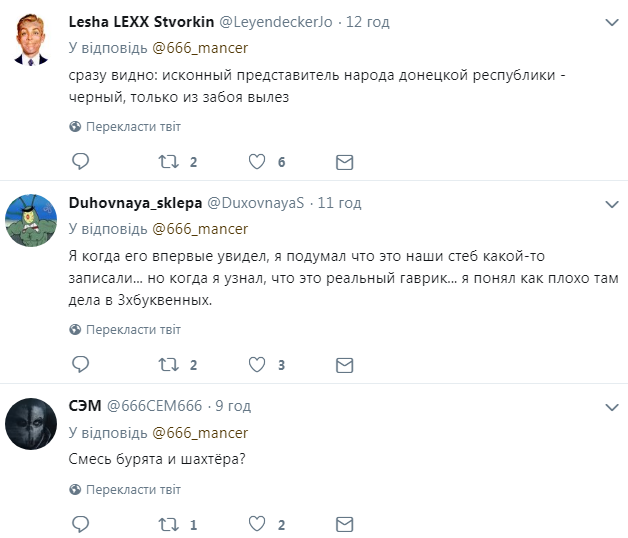Send Lesha LEXX Stvorkin's tweet via direct message

[344, 161]
